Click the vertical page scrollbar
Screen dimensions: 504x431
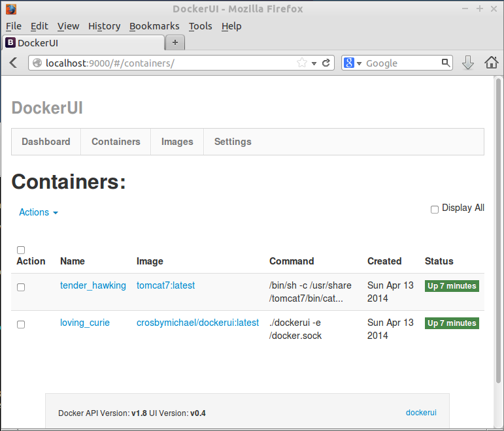tap(498, 231)
